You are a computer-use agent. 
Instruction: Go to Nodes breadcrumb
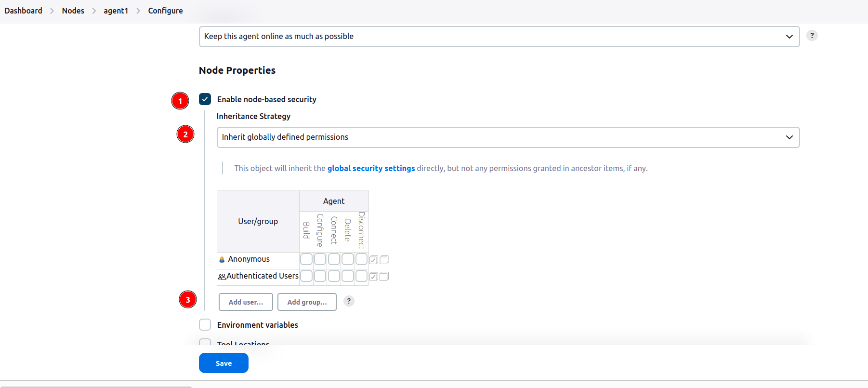pyautogui.click(x=73, y=11)
